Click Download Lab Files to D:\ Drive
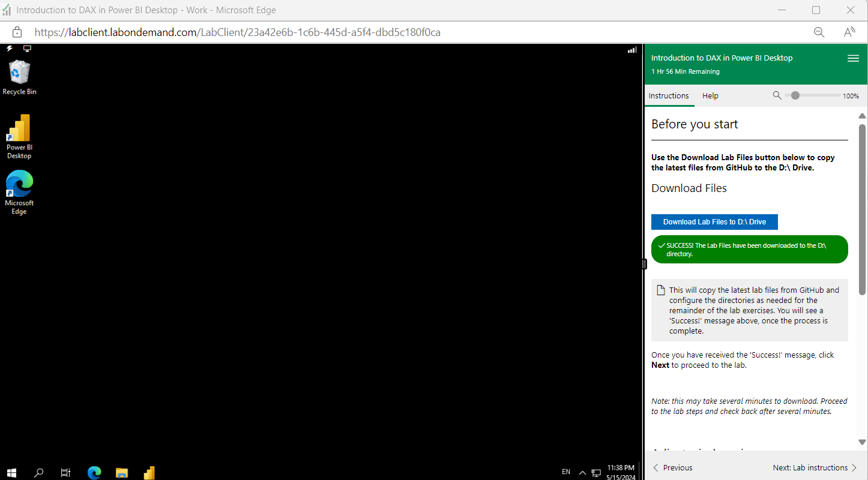868x480 pixels. 714,222
